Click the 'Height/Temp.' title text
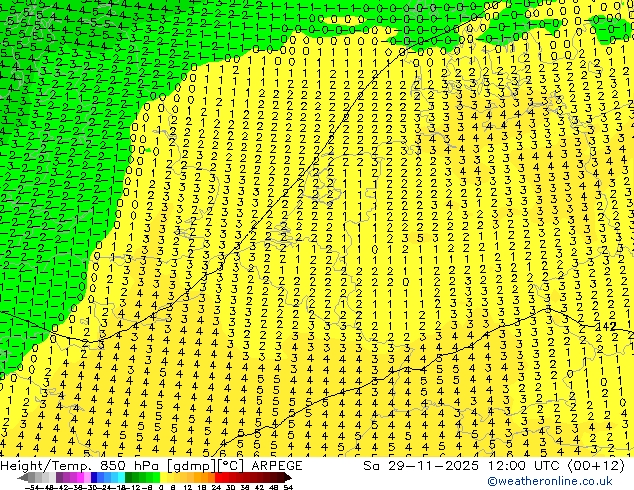634x490 pixels. tap(48, 465)
